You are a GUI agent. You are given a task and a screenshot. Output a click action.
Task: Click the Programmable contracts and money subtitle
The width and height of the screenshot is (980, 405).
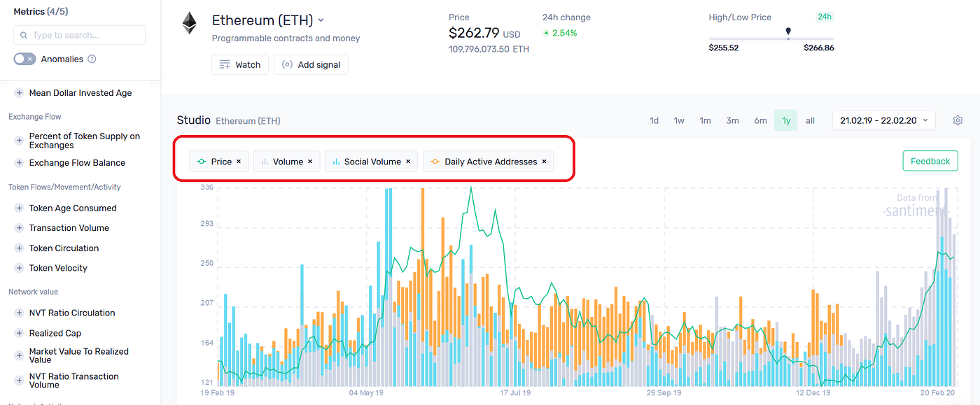286,38
